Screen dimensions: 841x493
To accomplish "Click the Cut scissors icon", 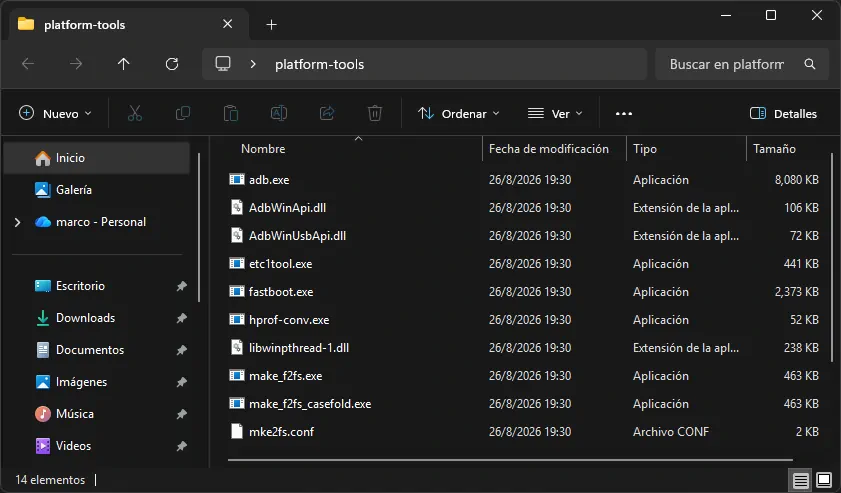I will coord(135,113).
